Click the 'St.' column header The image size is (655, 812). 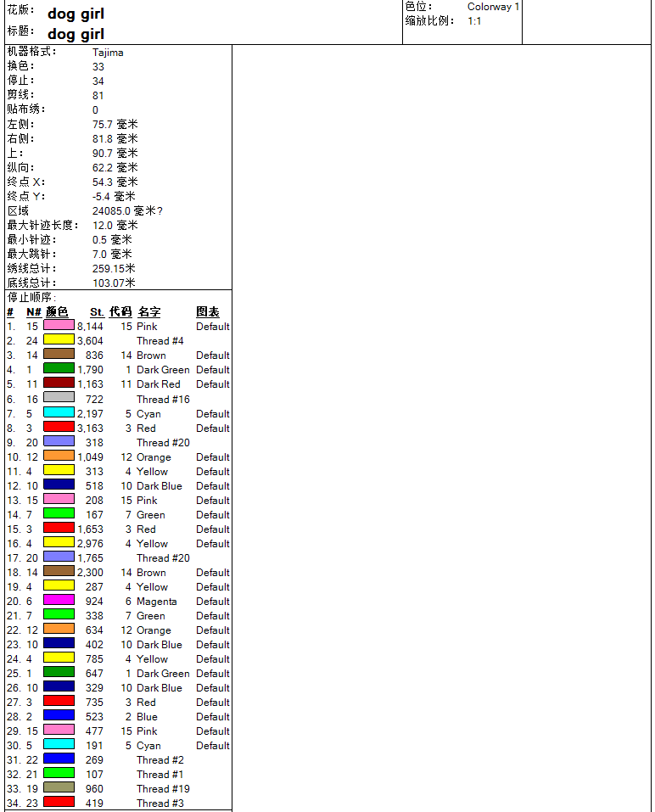97,311
